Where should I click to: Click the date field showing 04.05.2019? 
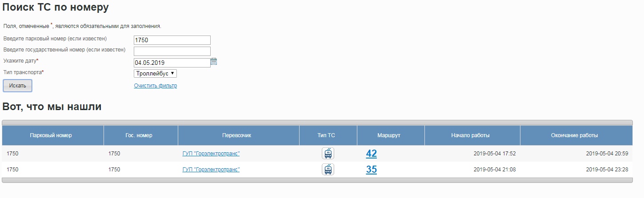(172, 63)
